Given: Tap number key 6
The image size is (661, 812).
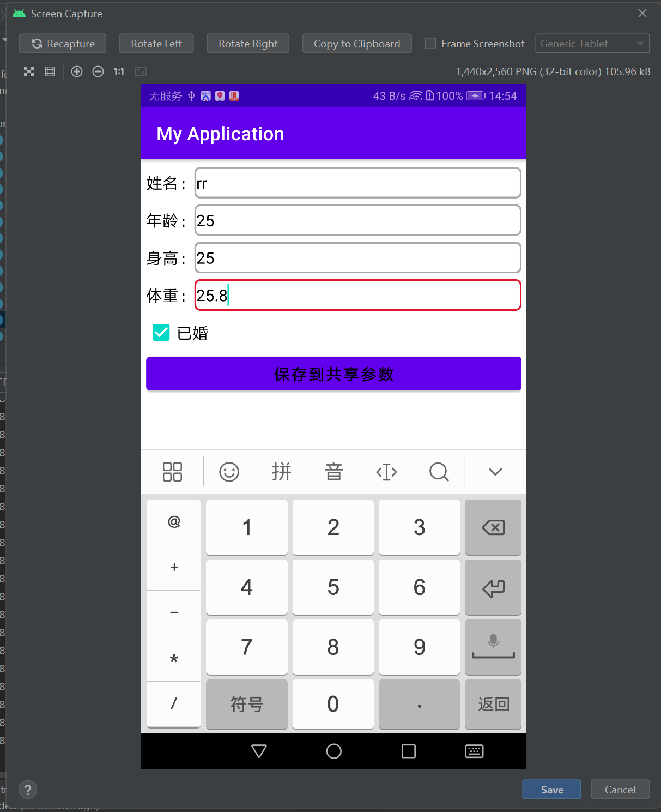Looking at the screenshot, I should point(419,587).
